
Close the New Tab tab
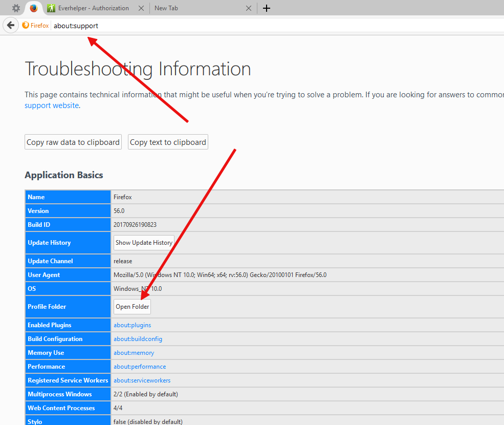249,8
